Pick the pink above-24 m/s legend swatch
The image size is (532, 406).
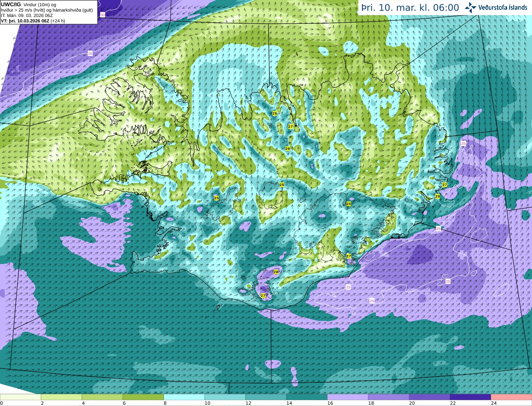tap(512, 397)
